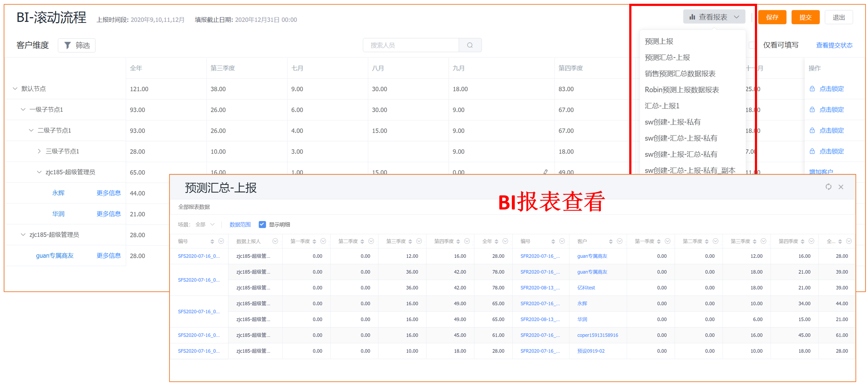
Task: Uncheck the 显示明细 checkbox
Action: pyautogui.click(x=262, y=225)
